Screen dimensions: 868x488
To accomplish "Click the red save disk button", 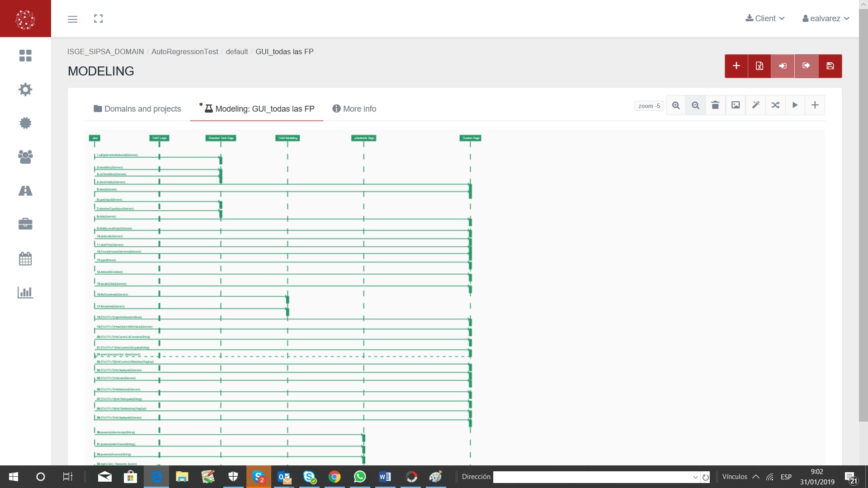I will click(830, 66).
